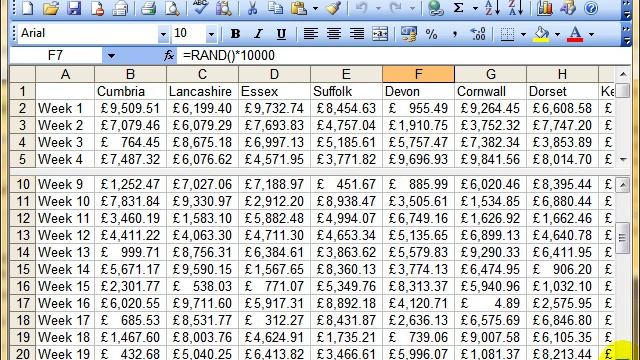640x360 pixels.
Task: Open the Fill Color dropdown arrow
Action: [557, 34]
